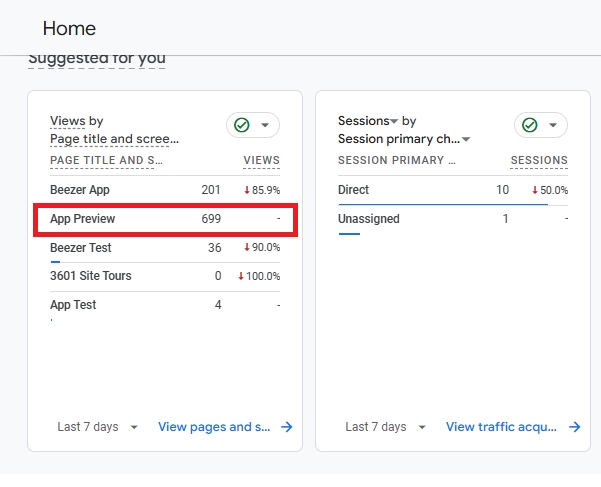Change the Last 7 days range in Sessions card
Viewport: 601px width, 487px height.
click(x=386, y=427)
